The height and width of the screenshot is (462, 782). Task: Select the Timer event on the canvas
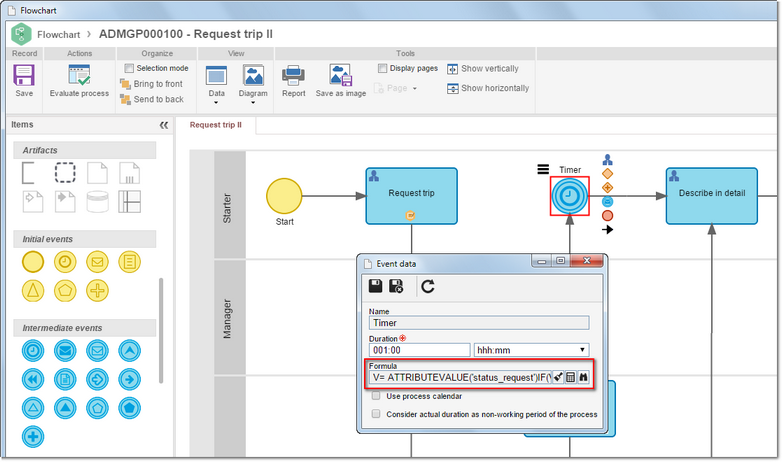(x=570, y=196)
